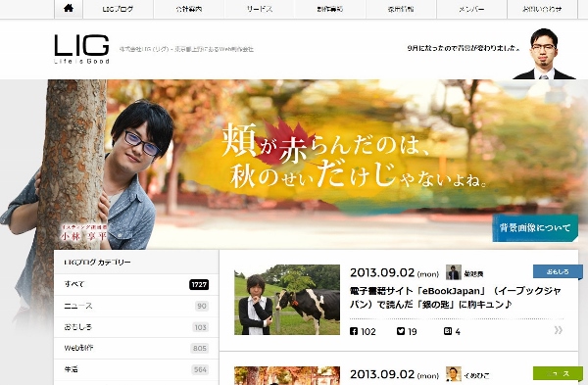Open the first article via double chevron arrow
Image resolution: width=588 pixels, height=385 pixels.
coord(558,330)
